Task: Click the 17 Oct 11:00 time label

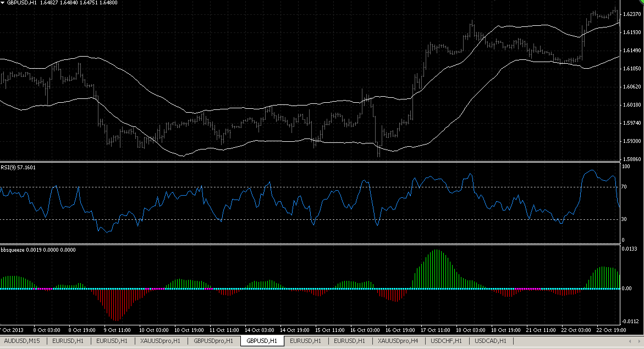Action: click(x=436, y=330)
